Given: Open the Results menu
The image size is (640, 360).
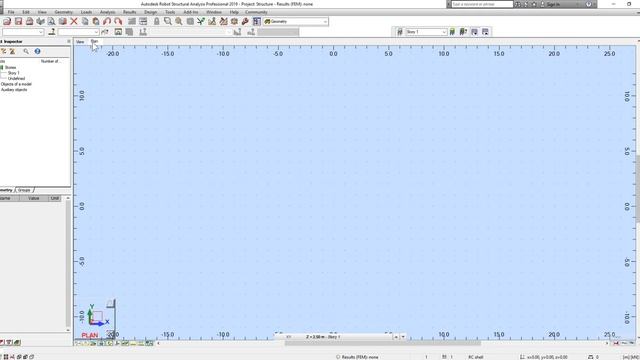Looking at the screenshot, I should (x=130, y=12).
